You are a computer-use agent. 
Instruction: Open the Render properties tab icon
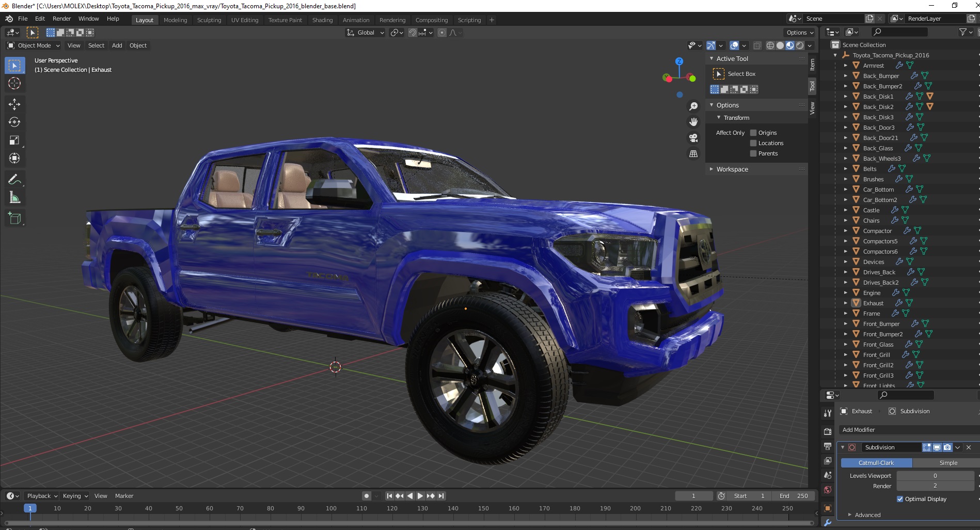828,431
